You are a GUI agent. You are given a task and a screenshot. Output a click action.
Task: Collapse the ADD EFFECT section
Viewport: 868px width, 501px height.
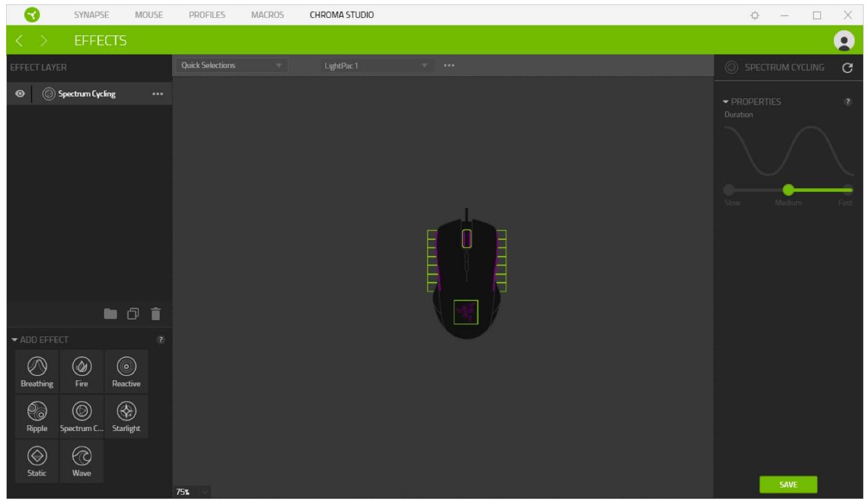[14, 340]
